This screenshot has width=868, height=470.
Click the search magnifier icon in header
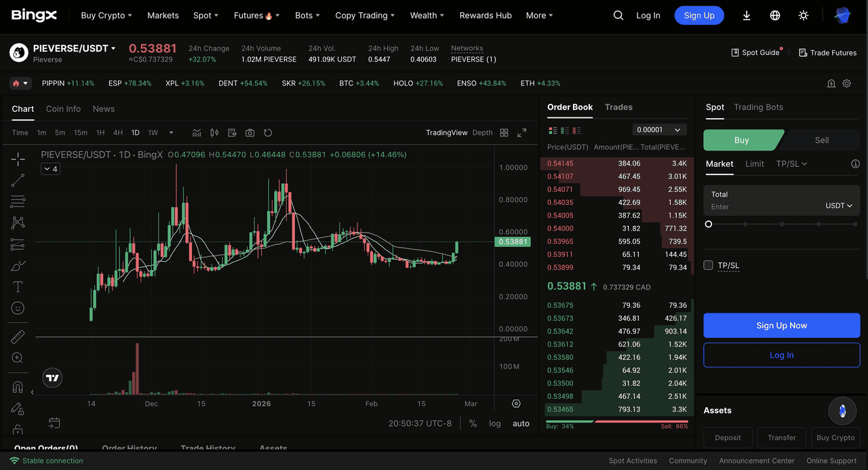(618, 16)
